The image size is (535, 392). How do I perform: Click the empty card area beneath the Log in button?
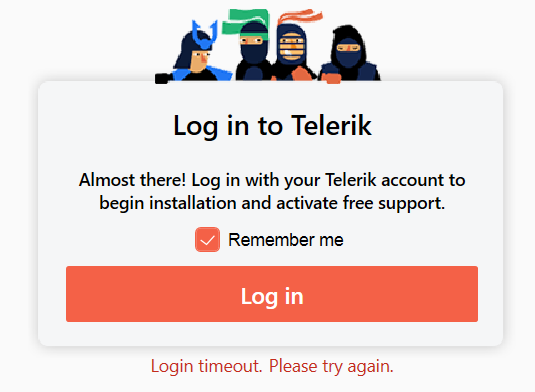click(x=272, y=334)
